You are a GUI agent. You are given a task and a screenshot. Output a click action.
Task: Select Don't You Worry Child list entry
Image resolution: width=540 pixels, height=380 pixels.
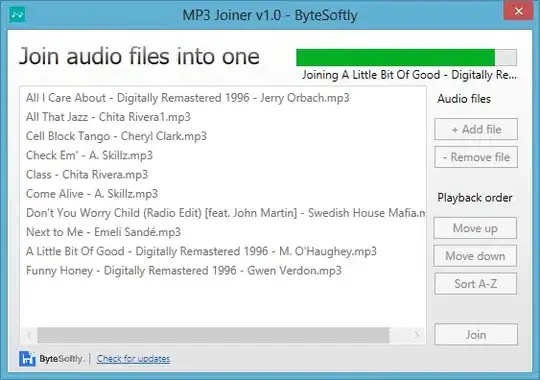[223, 213]
